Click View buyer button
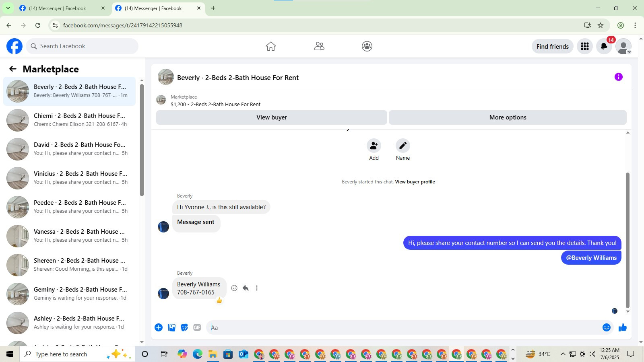644x362 pixels. (x=272, y=117)
